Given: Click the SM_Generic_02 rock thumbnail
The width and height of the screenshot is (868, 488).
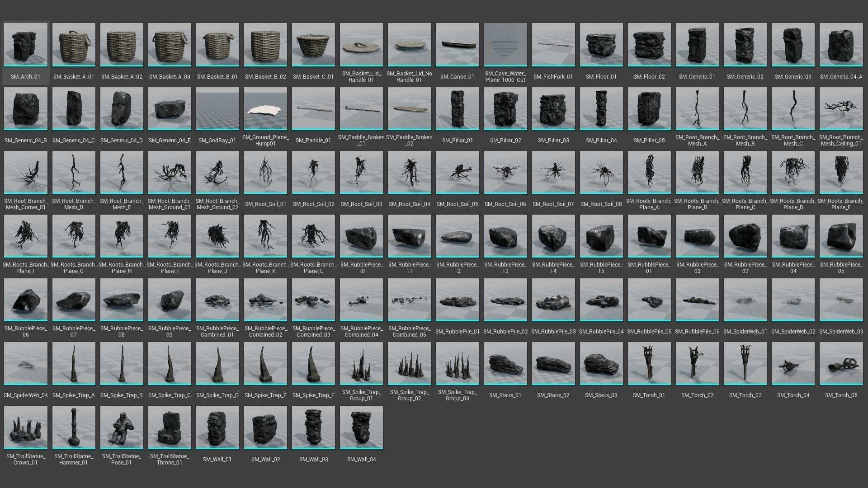Looking at the screenshot, I should pyautogui.click(x=745, y=45).
